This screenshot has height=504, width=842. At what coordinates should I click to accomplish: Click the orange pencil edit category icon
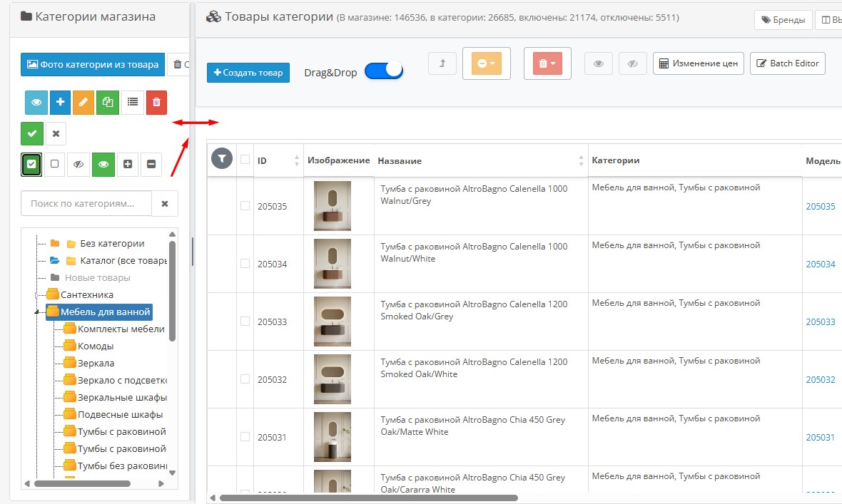pos(83,103)
